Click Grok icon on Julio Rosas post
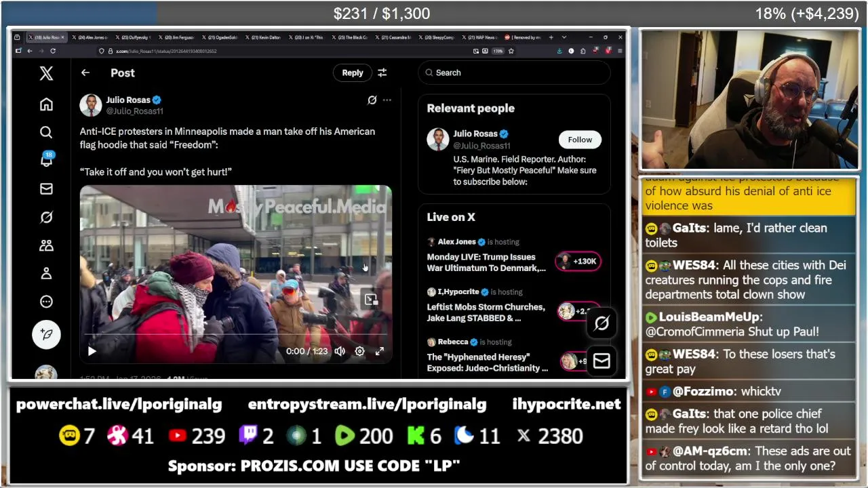Screen dimensions: 868x488 [372, 100]
